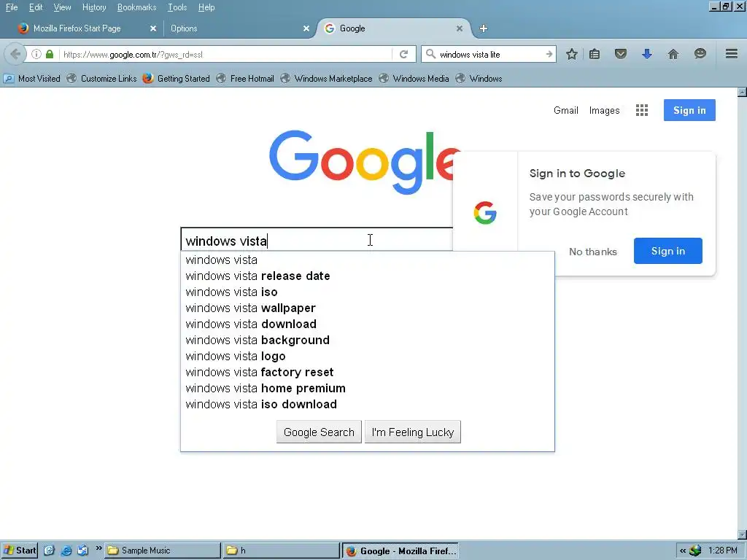The height and width of the screenshot is (560, 747).
Task: Expand the quick launch chevron on the taskbar
Action: click(98, 548)
